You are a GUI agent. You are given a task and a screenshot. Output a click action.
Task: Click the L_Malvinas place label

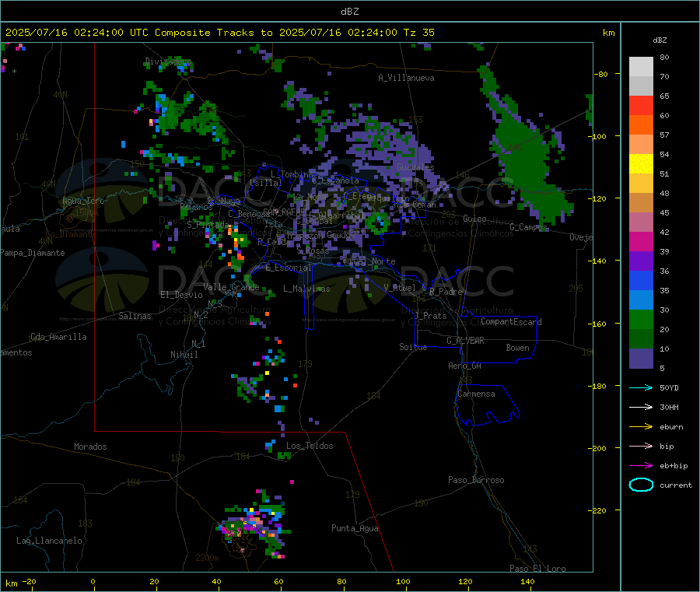[x=306, y=289]
